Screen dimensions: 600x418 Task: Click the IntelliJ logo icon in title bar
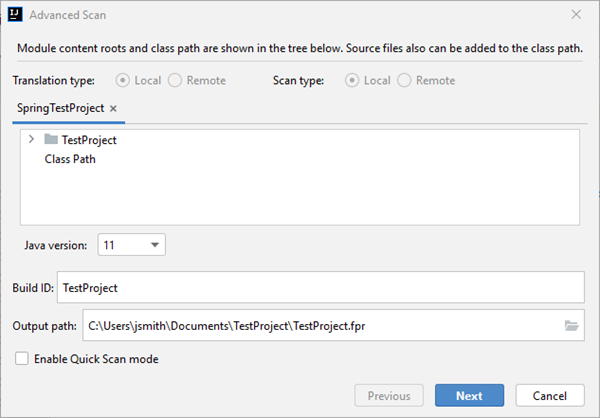coord(16,15)
